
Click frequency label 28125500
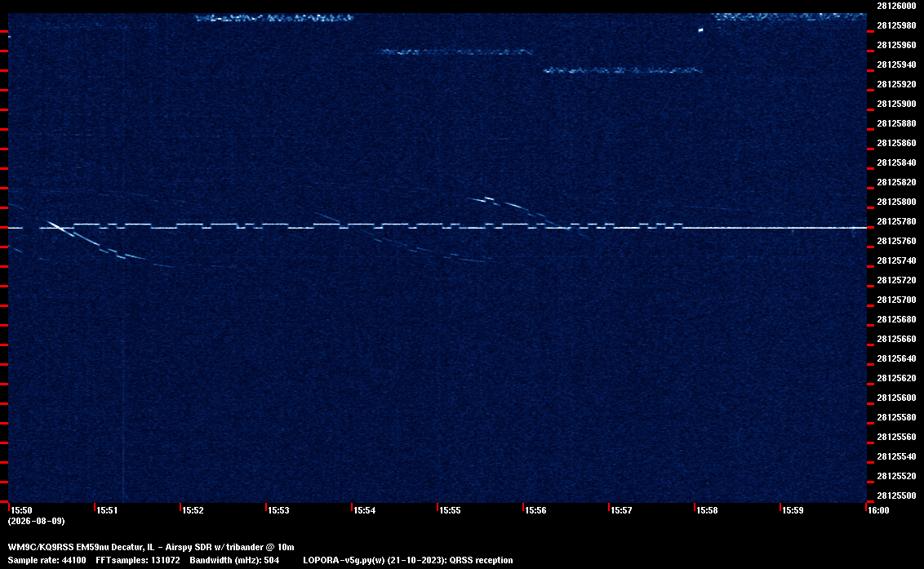[x=896, y=496]
